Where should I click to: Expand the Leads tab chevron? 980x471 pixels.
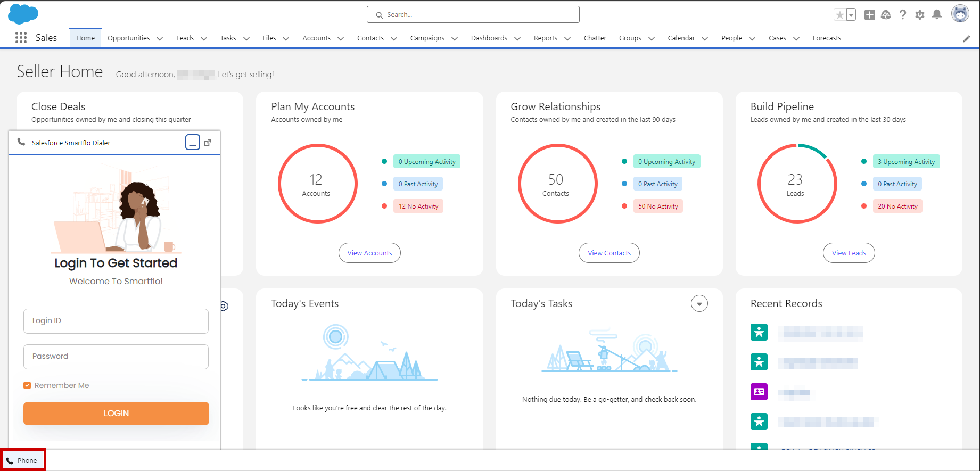coord(203,38)
